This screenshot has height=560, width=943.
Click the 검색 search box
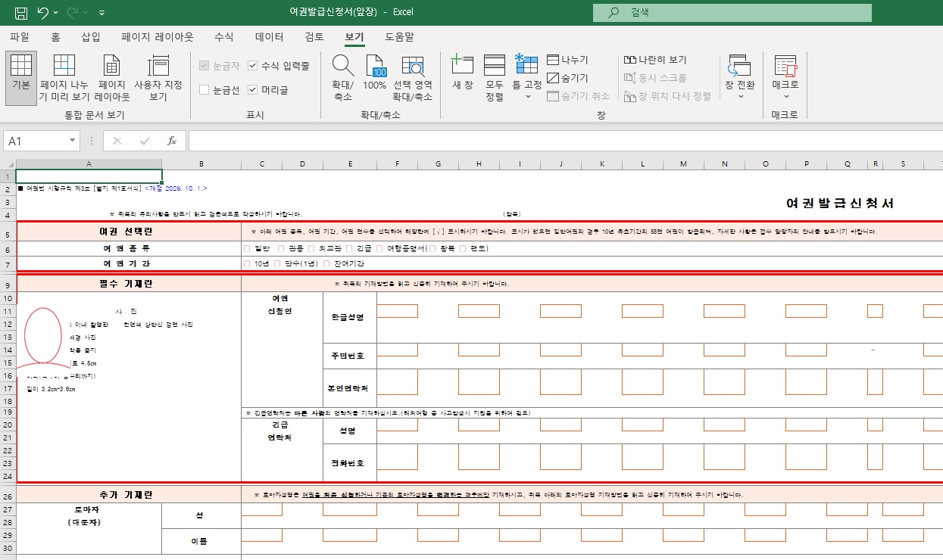tap(732, 12)
